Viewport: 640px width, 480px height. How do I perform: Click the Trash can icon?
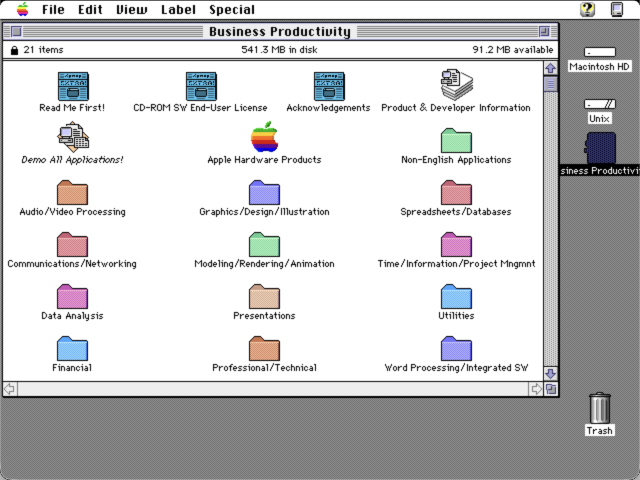coord(600,408)
